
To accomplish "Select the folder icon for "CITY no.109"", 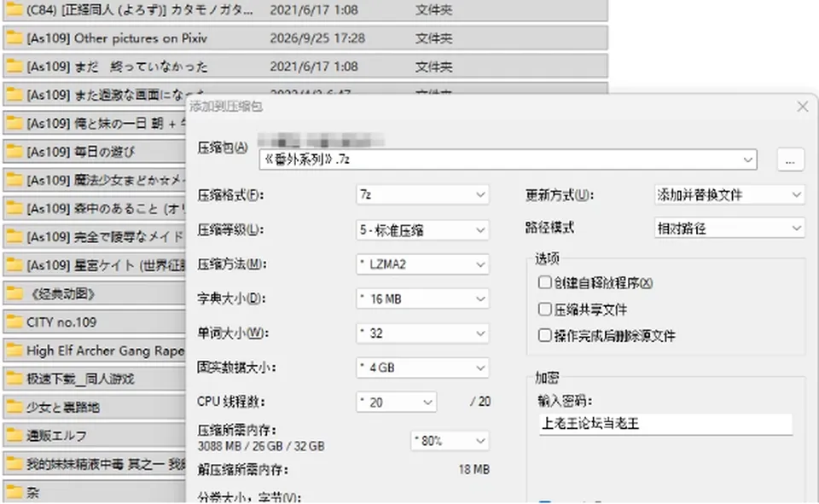I will point(15,322).
